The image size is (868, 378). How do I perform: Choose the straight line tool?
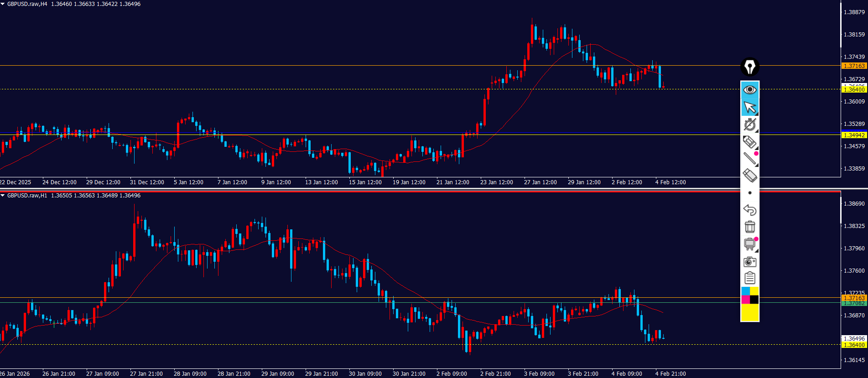coord(750,159)
